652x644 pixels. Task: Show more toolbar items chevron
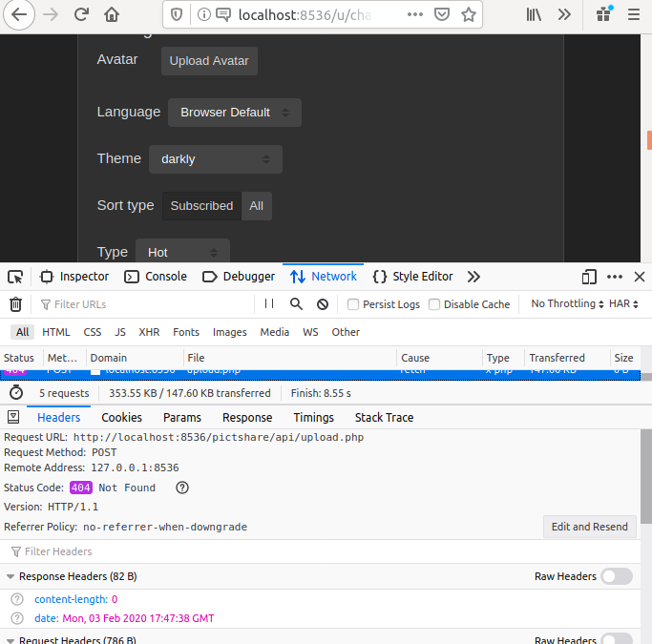(x=564, y=15)
